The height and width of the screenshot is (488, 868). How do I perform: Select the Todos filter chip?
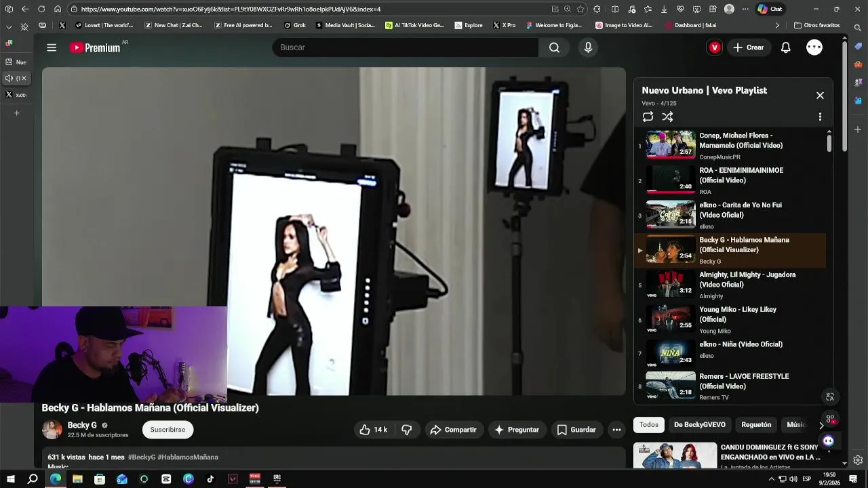point(649,425)
